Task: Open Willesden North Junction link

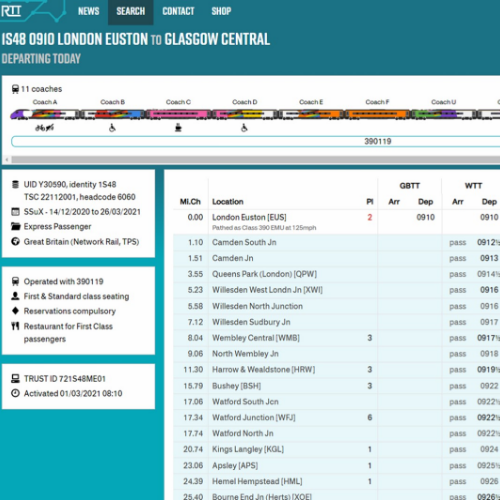Action: pyautogui.click(x=257, y=306)
